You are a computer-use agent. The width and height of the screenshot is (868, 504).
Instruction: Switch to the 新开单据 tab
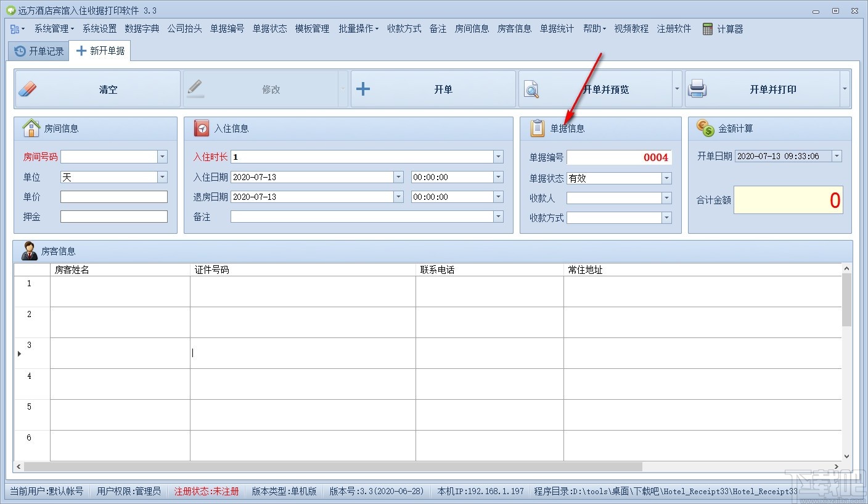point(100,51)
